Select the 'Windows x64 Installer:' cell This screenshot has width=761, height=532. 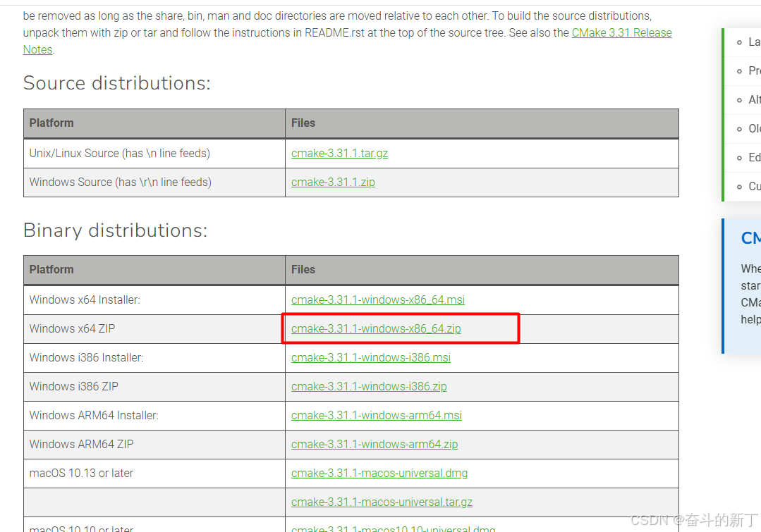point(154,299)
